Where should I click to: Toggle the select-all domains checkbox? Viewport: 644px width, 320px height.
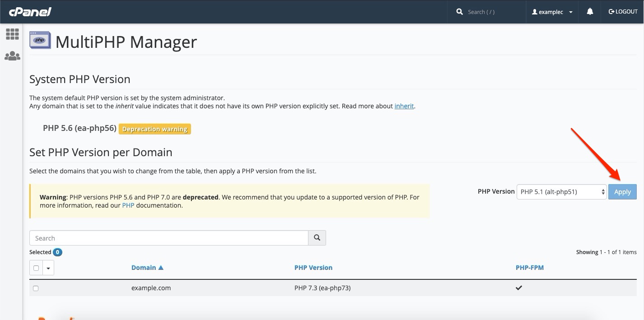36,268
